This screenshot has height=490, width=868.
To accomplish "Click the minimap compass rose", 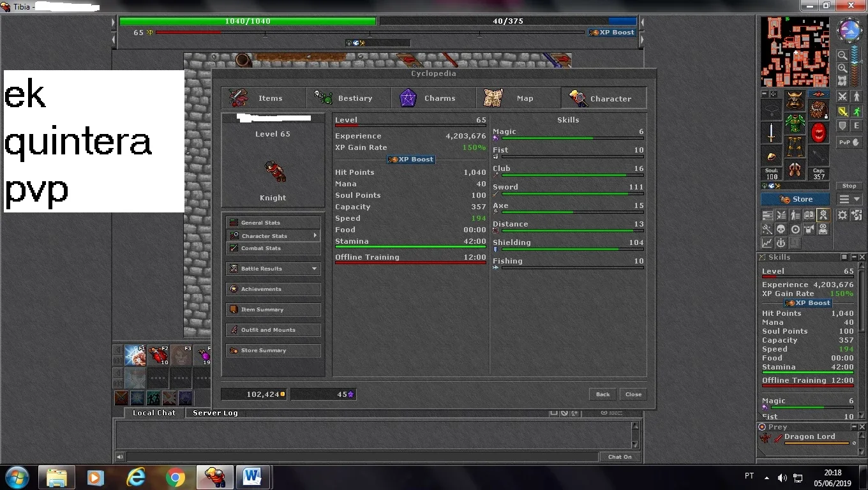I will pyautogui.click(x=849, y=29).
